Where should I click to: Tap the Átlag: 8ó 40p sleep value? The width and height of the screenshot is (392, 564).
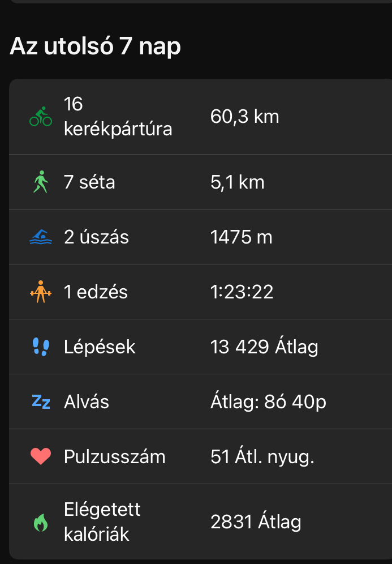coord(268,401)
